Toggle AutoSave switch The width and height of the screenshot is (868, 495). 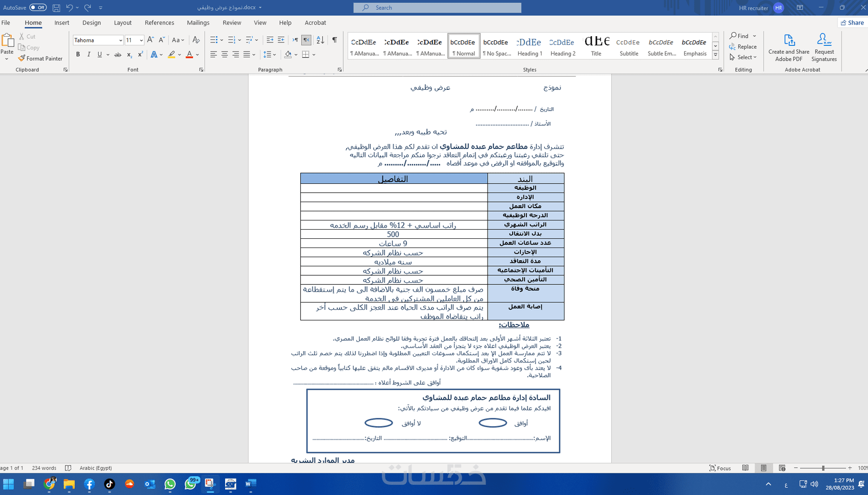click(38, 8)
